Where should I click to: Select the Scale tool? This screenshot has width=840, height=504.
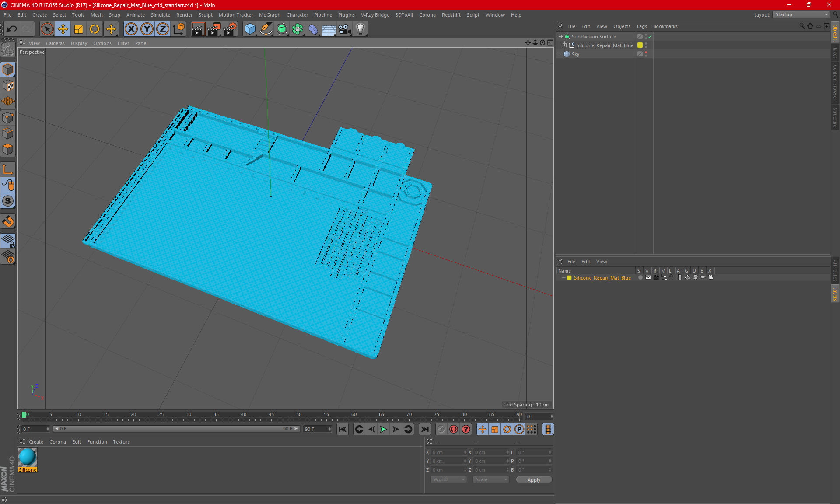79,29
